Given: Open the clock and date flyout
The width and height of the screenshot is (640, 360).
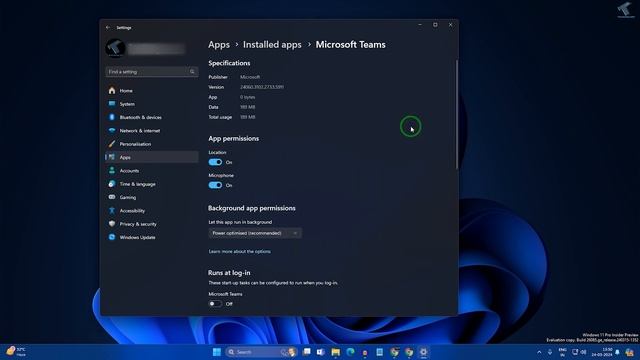Looking at the screenshot, I should click(602, 352).
